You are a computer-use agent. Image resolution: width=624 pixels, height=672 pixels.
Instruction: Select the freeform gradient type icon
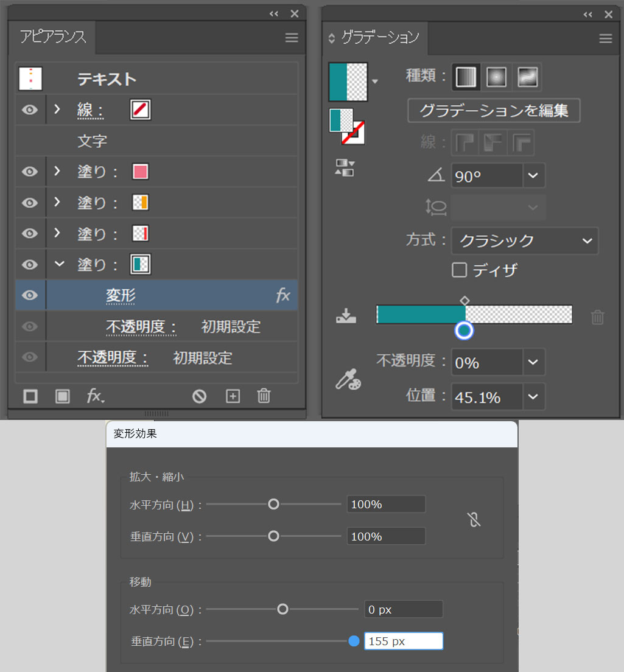click(x=527, y=77)
